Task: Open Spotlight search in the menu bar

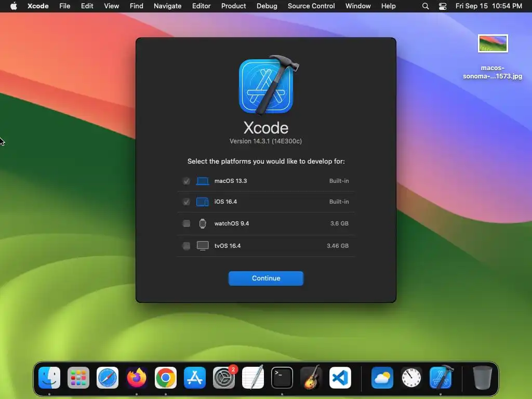Action: click(x=425, y=6)
